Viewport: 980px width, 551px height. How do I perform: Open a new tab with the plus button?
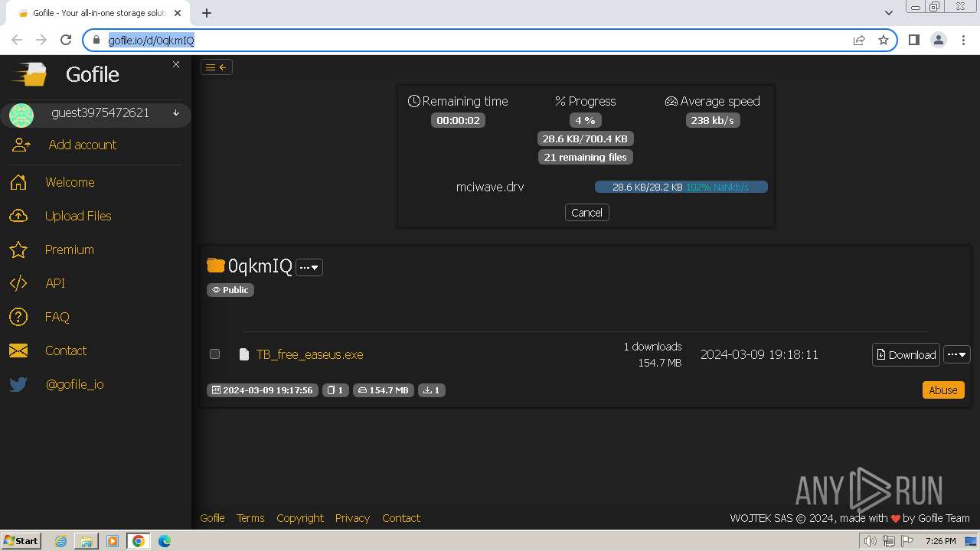coord(207,13)
